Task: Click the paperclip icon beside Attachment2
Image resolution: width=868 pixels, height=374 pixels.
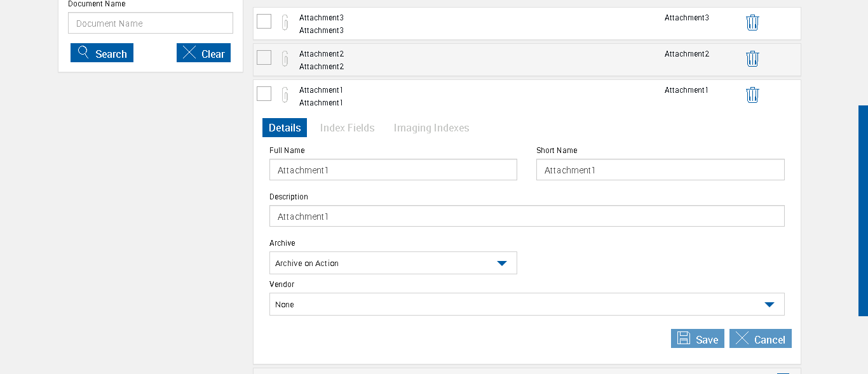Action: pos(285,59)
